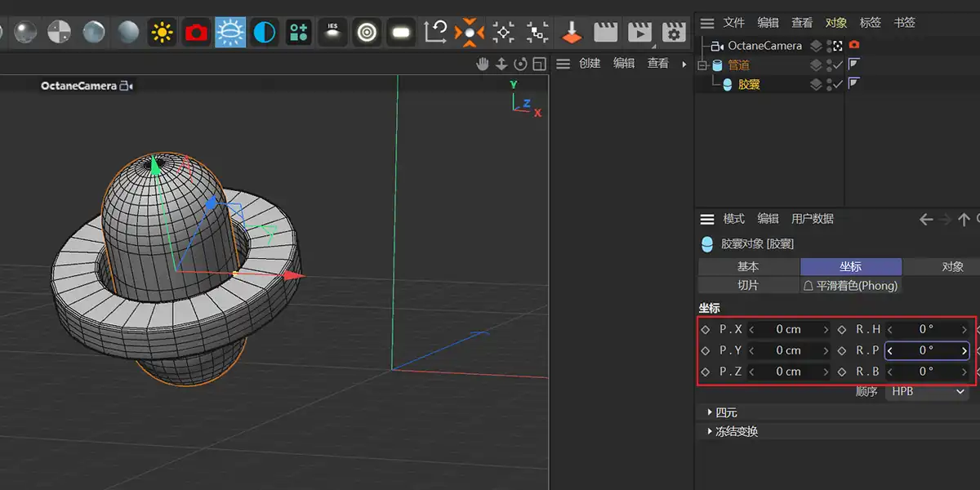Click the orange place-on-floor arrow icon
Viewport: 980px width, 490px height.
[x=572, y=33]
